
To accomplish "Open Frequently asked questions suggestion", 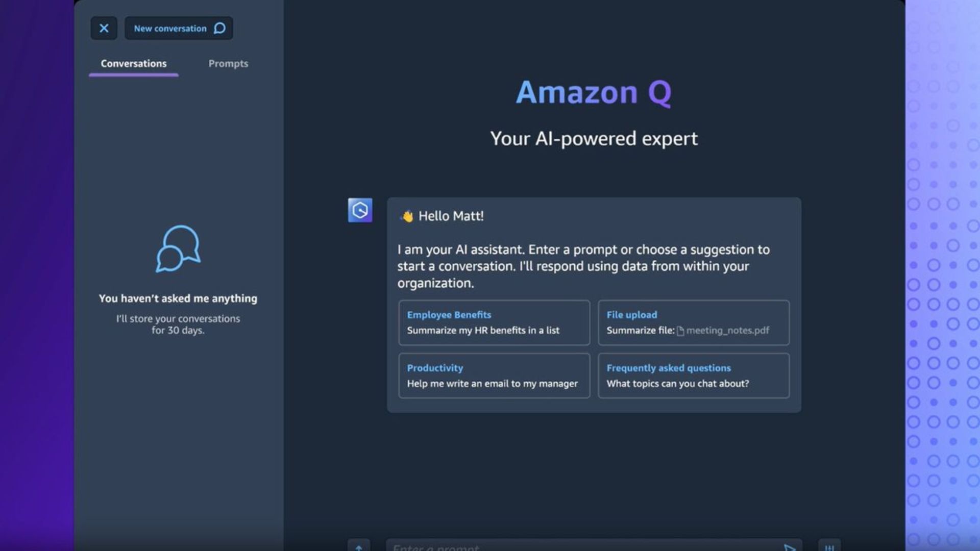I will tap(693, 375).
